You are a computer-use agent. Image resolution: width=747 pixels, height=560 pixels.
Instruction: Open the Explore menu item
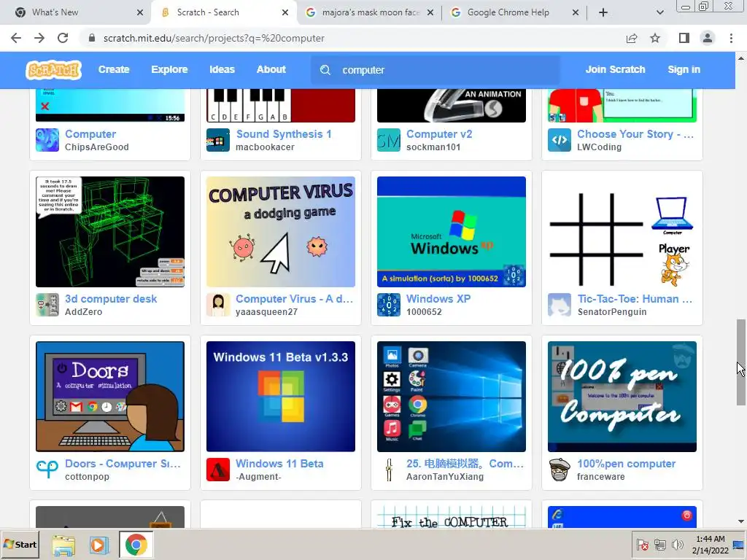(169, 69)
